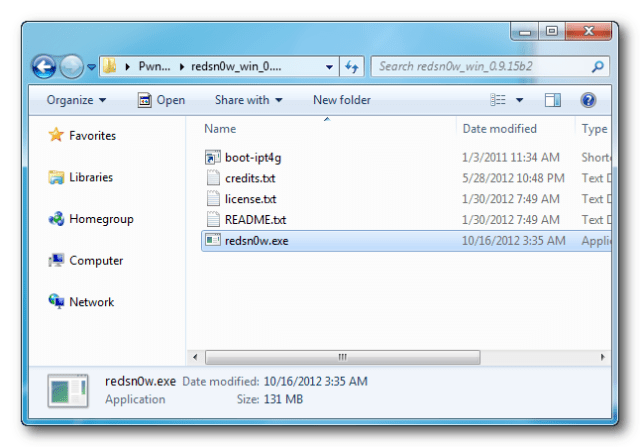Click the redsn0w.exe application icon in list
The width and height of the screenshot is (640, 447).
(213, 240)
